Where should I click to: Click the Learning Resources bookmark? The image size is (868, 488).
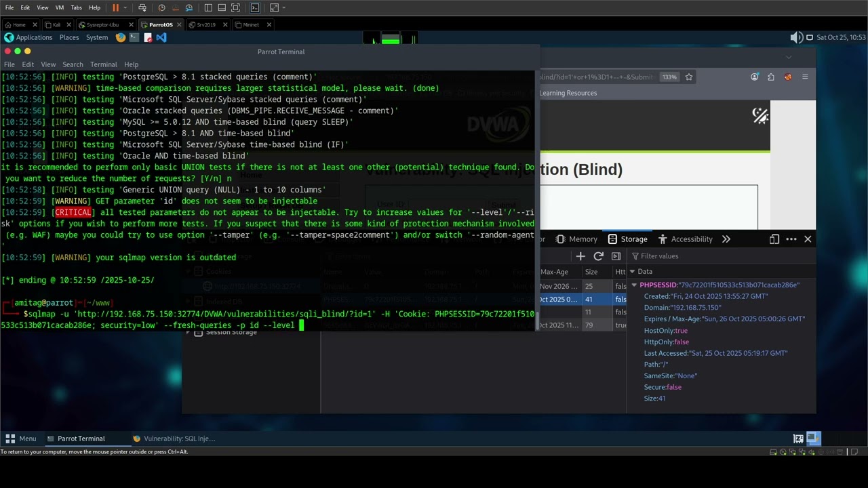click(568, 93)
